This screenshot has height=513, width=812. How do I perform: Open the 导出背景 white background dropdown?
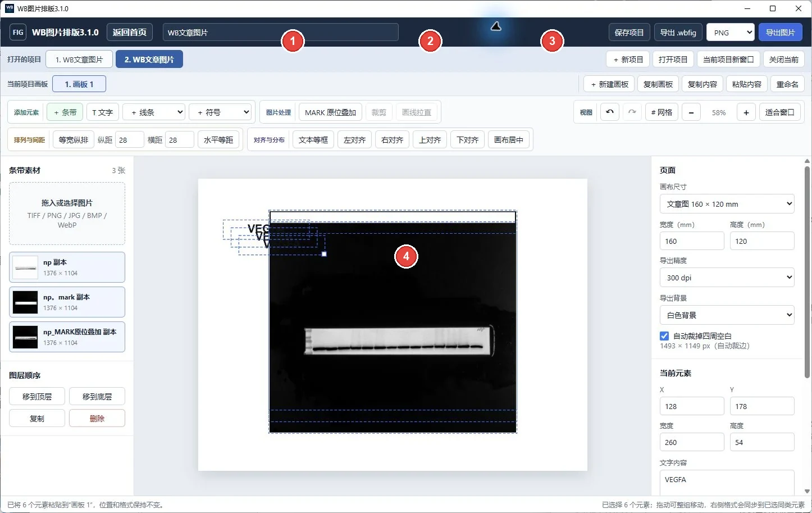(x=727, y=315)
